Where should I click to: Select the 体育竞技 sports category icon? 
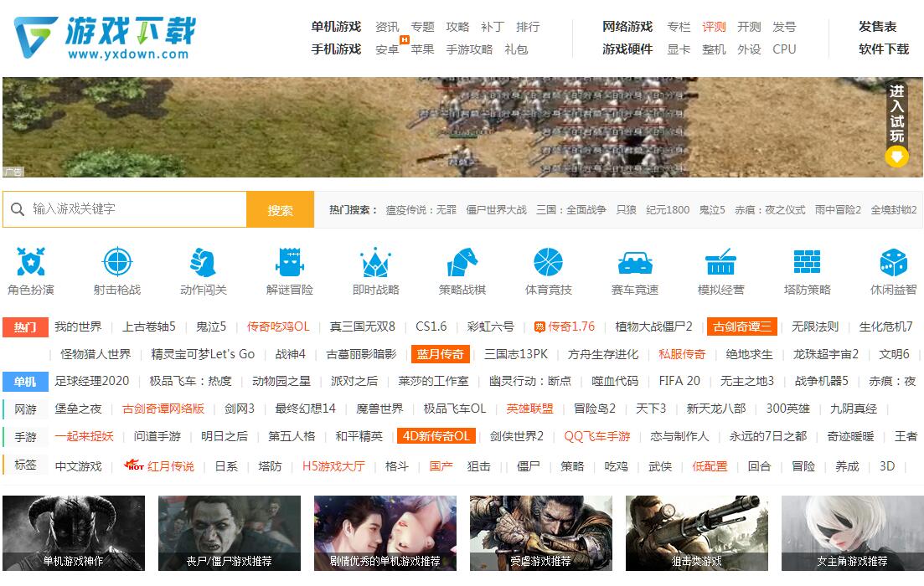click(x=548, y=263)
